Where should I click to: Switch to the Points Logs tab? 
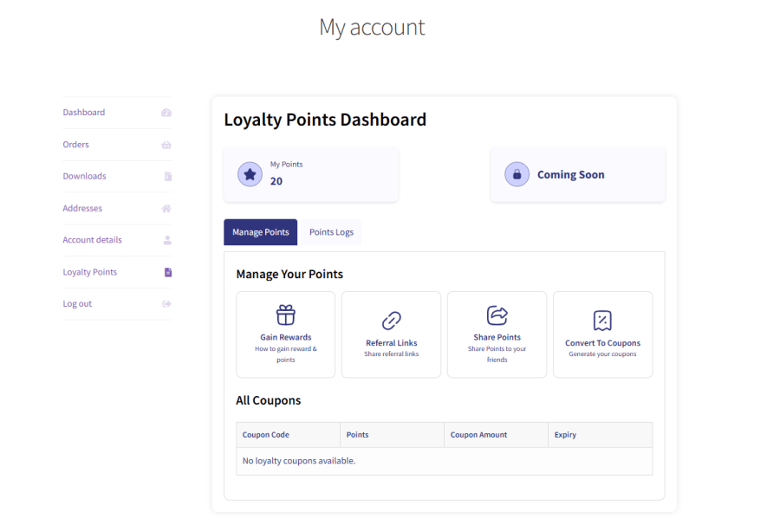pyautogui.click(x=331, y=231)
